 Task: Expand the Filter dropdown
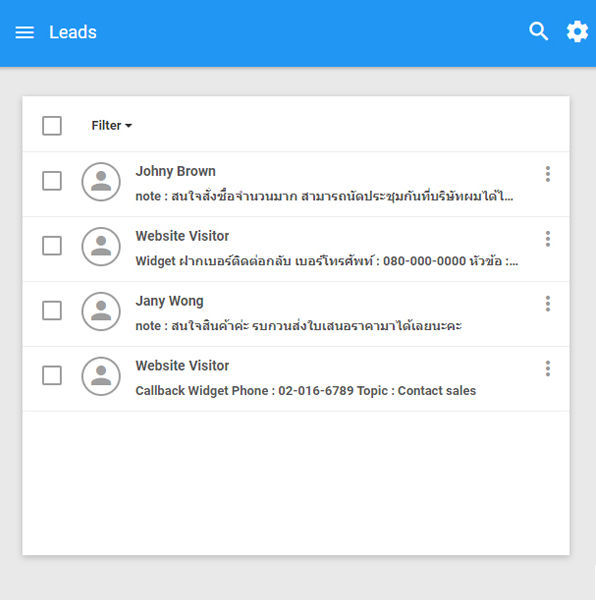[112, 126]
